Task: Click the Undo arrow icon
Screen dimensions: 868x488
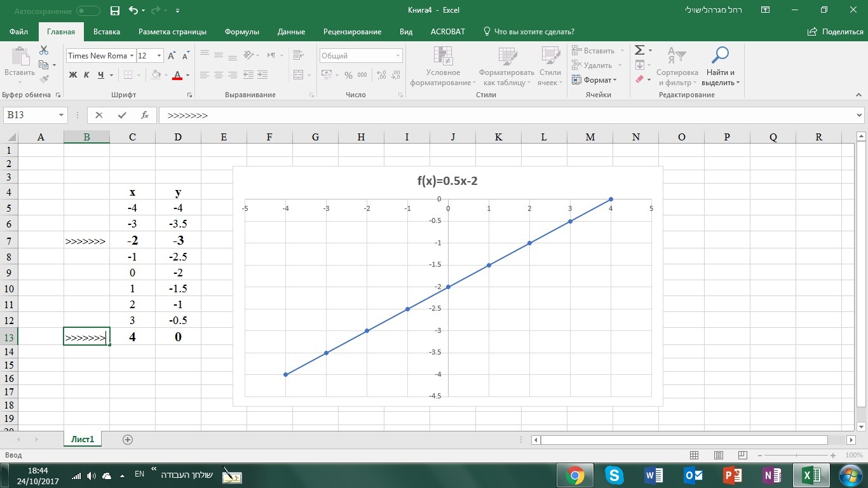Action: [x=133, y=10]
